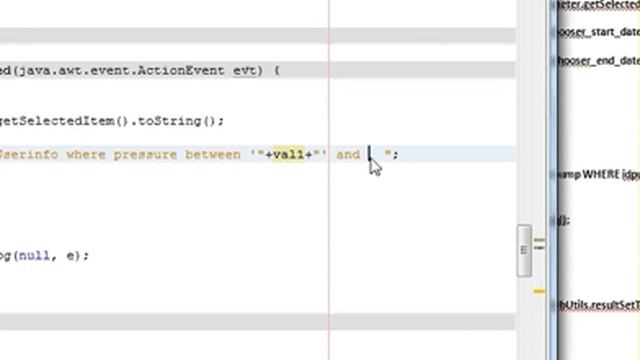Viewport: 640px width, 360px height.
Task: Click the 'pressure' keyword in the query
Action: [145, 155]
